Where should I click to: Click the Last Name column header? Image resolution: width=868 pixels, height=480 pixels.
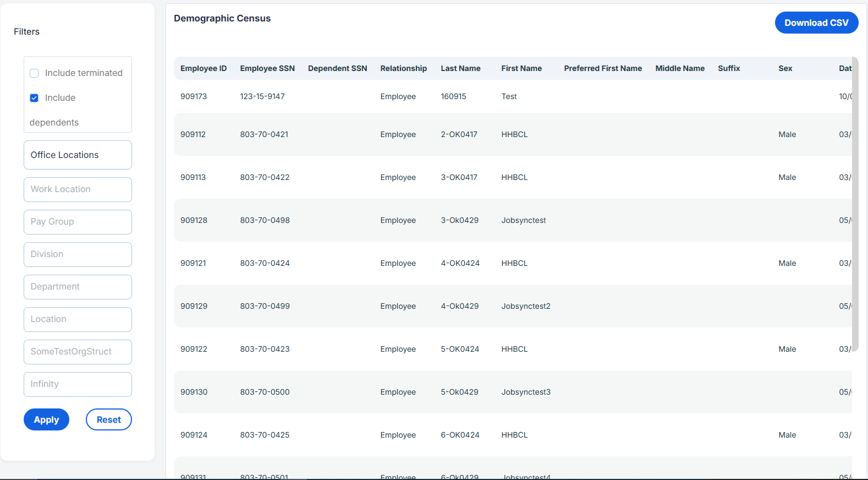click(461, 68)
